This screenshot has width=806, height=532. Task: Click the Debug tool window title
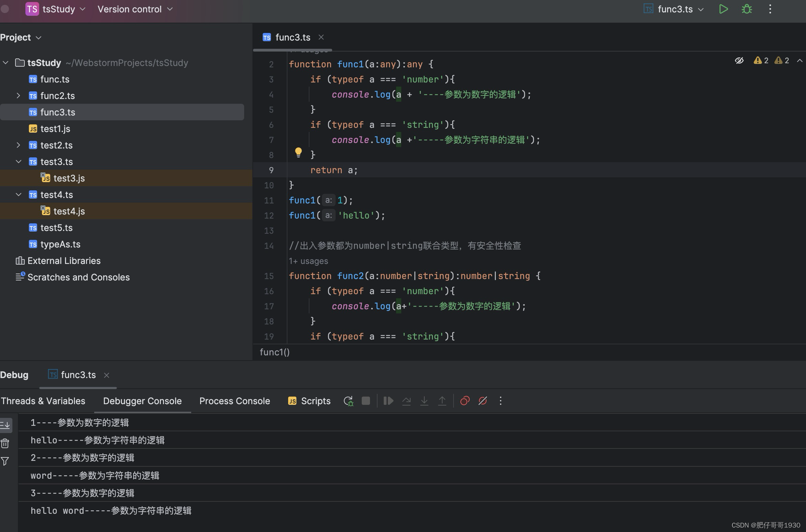(14, 375)
